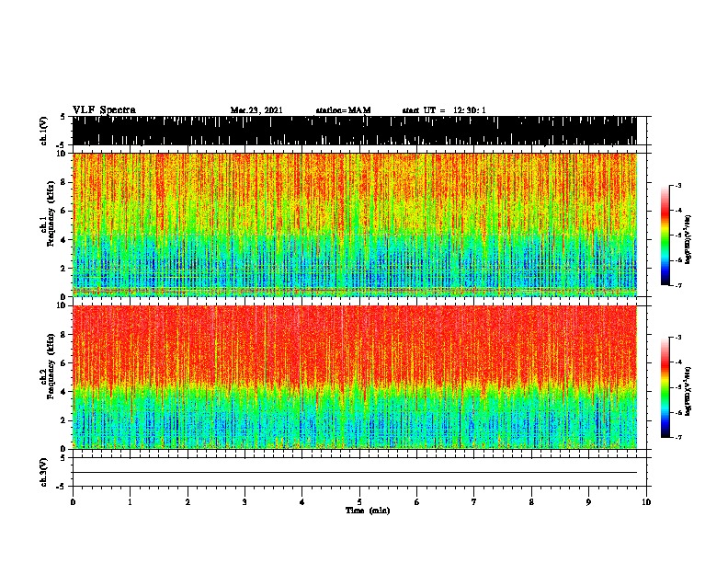Click the 'start UT = 12:30: 1' text
The width and height of the screenshot is (728, 563).
pos(444,110)
